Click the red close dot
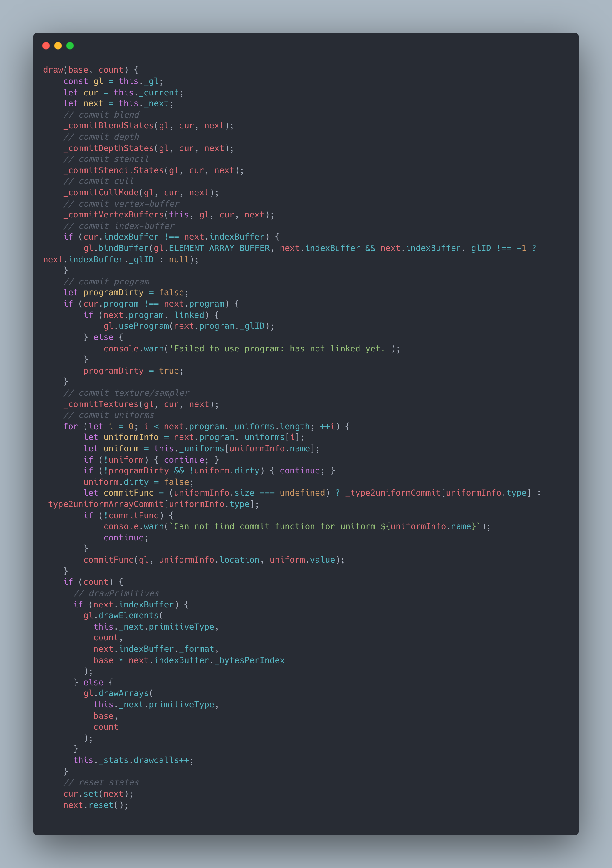The image size is (612, 868). click(46, 46)
